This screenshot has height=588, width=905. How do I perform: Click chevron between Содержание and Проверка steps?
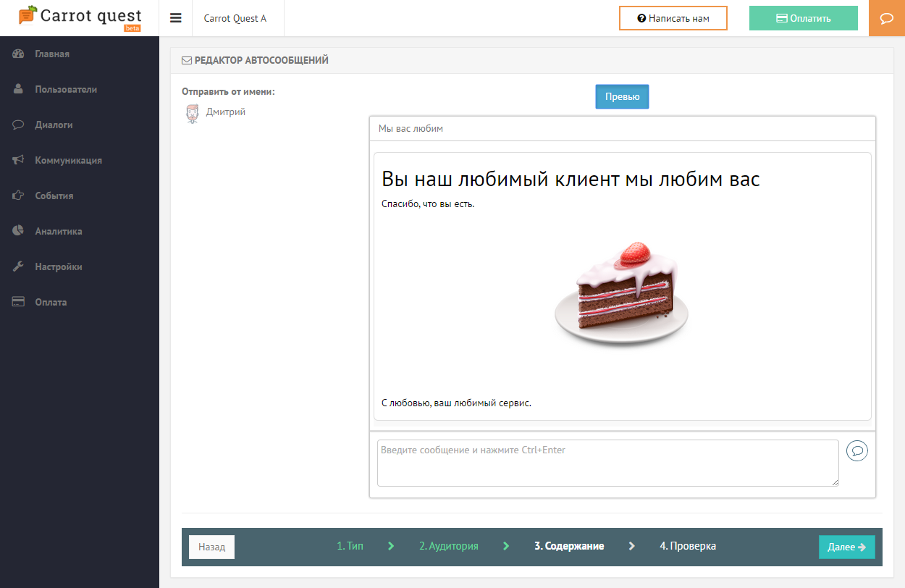[x=631, y=546]
